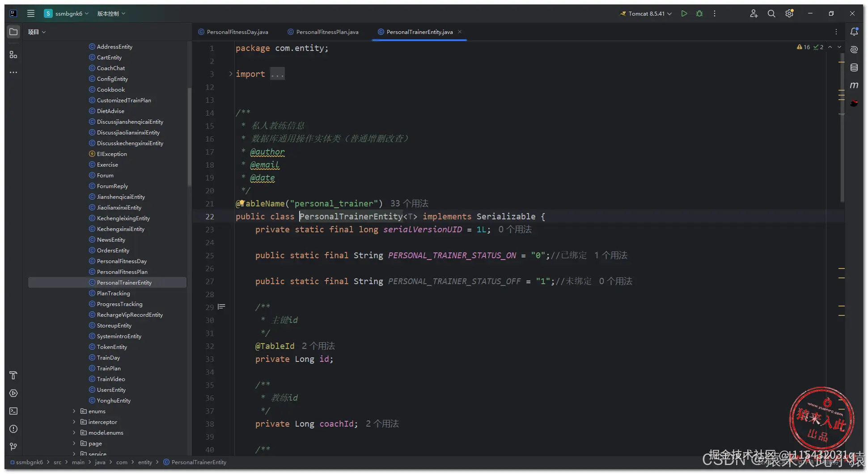Screen dimensions: 868x474
Task: Open Search Everywhere magnifier
Action: click(x=771, y=13)
